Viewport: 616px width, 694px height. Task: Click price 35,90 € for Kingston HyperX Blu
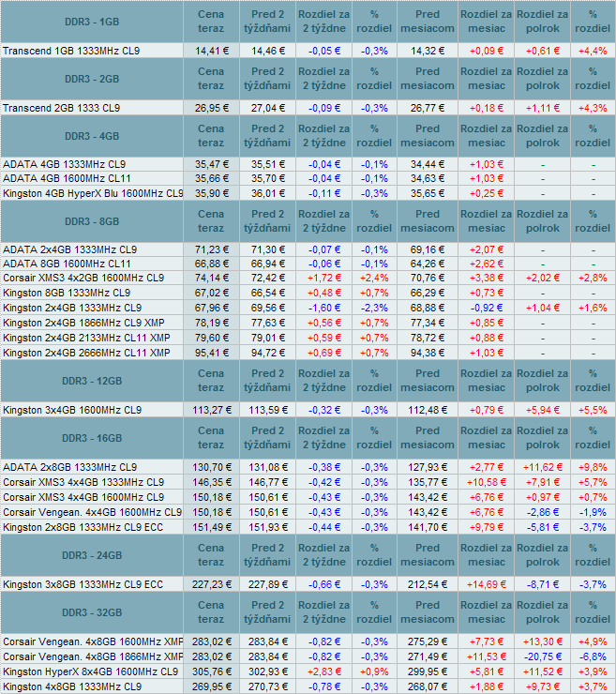click(212, 194)
